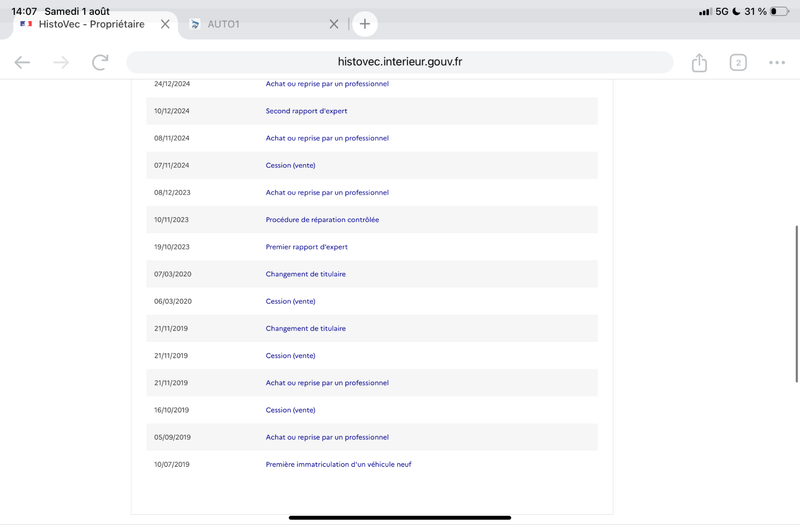The image size is (800, 525).
Task: Open 'Premier rapport d'expert' entry
Action: (307, 247)
